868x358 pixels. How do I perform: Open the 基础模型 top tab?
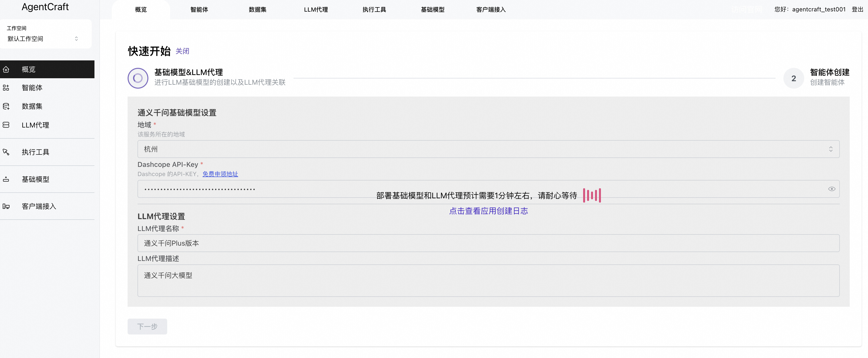432,10
